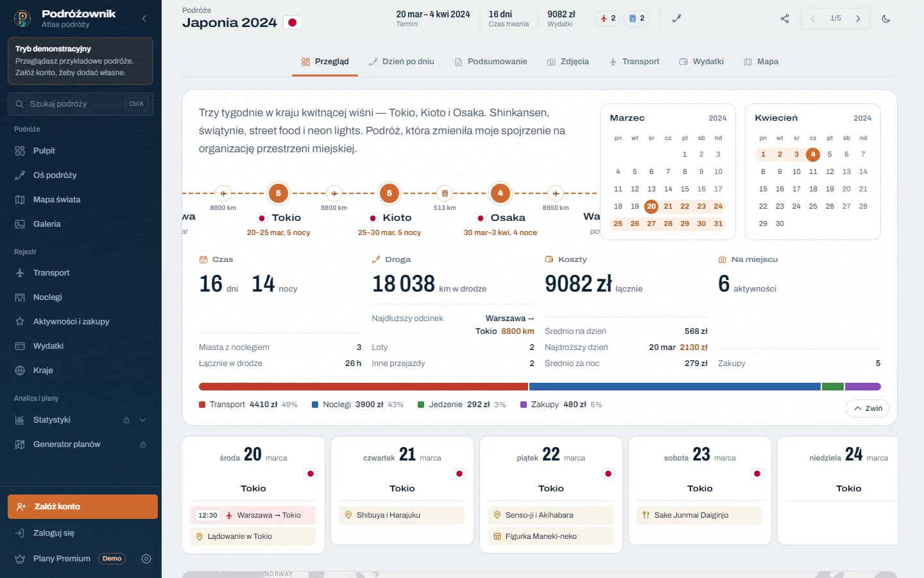The image size is (924, 578).
Task: Open Kraje in the sidebar
Action: [80, 371]
